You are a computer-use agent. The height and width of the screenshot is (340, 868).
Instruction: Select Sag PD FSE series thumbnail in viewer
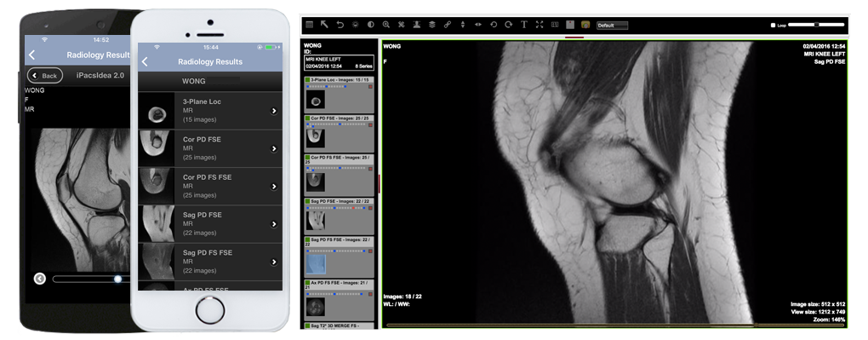316,222
